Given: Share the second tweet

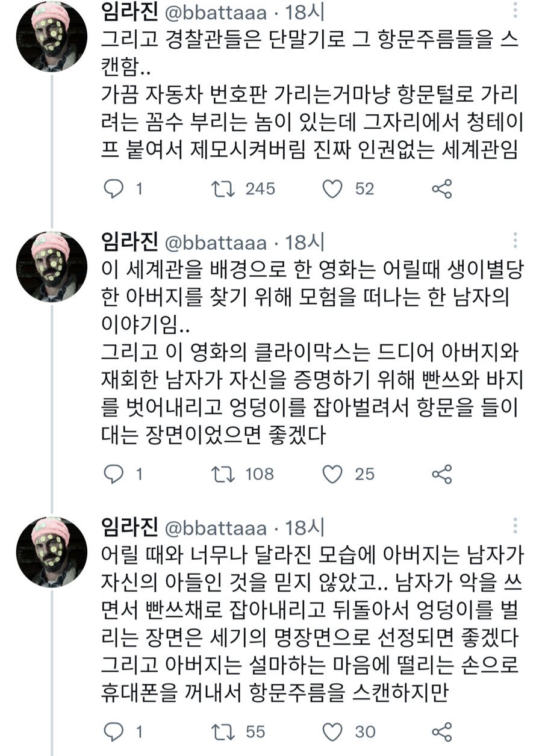Looking at the screenshot, I should 441,474.
